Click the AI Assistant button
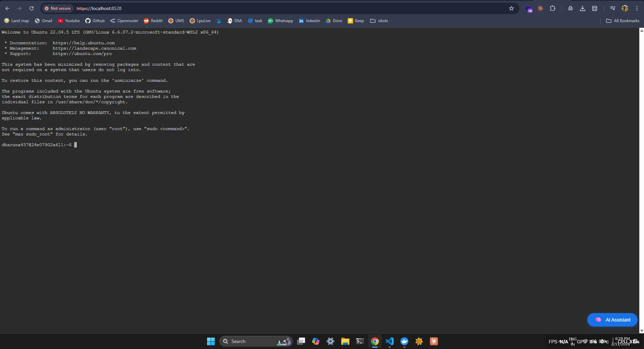Viewport: 644px width, 349px height. [612, 319]
